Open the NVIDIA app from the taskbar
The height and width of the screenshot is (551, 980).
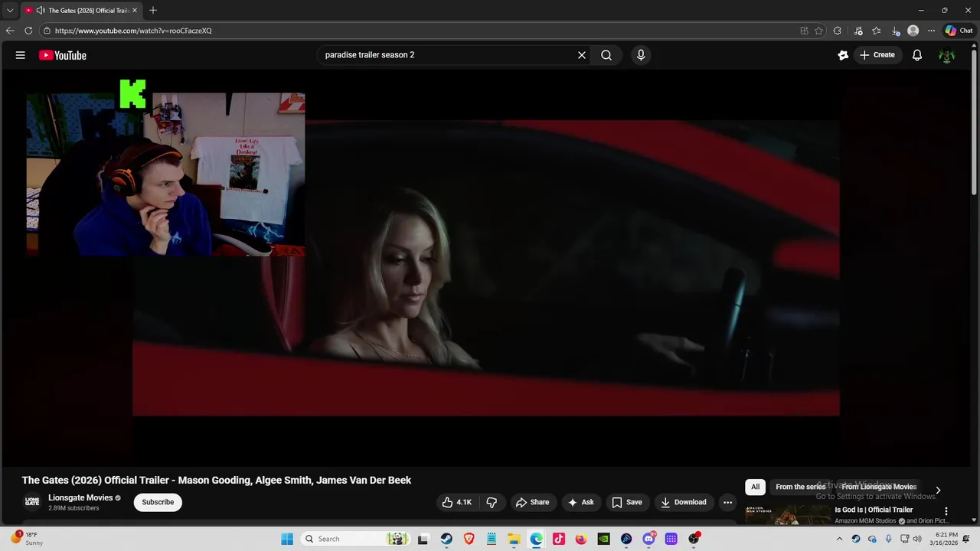[x=603, y=539]
